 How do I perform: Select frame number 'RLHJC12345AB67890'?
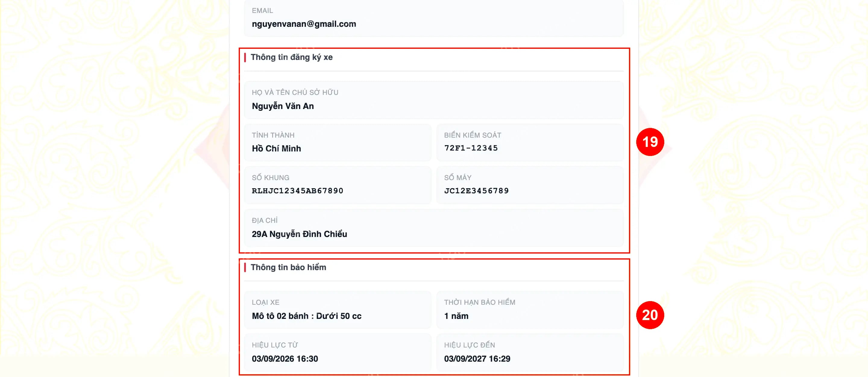(297, 191)
